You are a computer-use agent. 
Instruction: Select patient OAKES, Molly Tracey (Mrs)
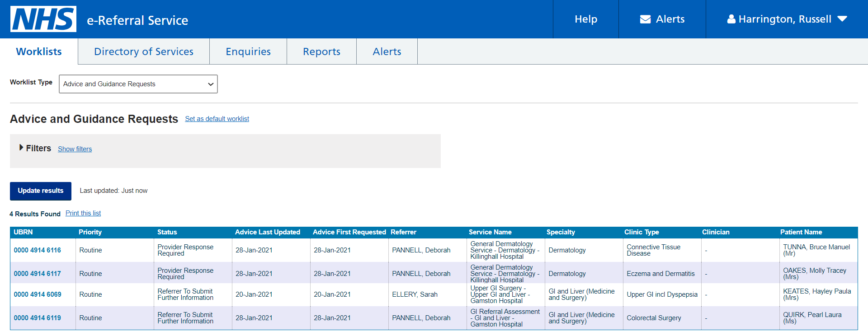click(815, 274)
